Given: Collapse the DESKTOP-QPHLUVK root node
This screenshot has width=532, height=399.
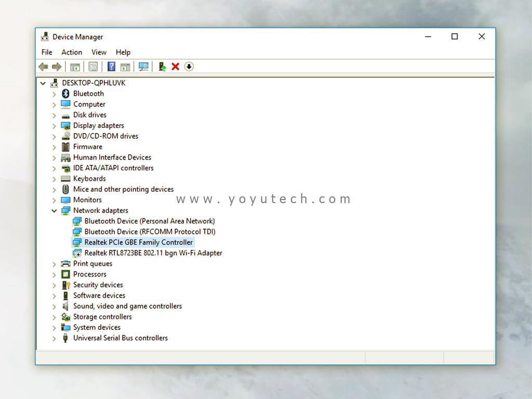Looking at the screenshot, I should pyautogui.click(x=43, y=83).
